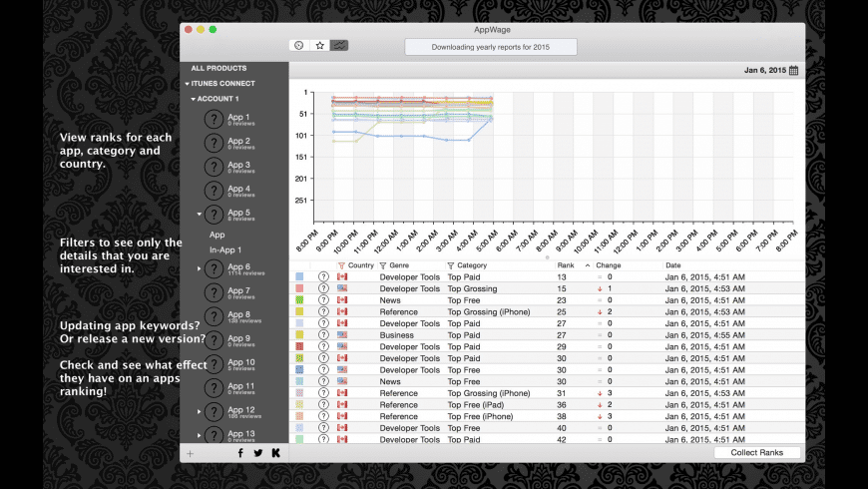Click yellow swatch of Reference rank 25 row
The image size is (868, 489).
(x=299, y=311)
